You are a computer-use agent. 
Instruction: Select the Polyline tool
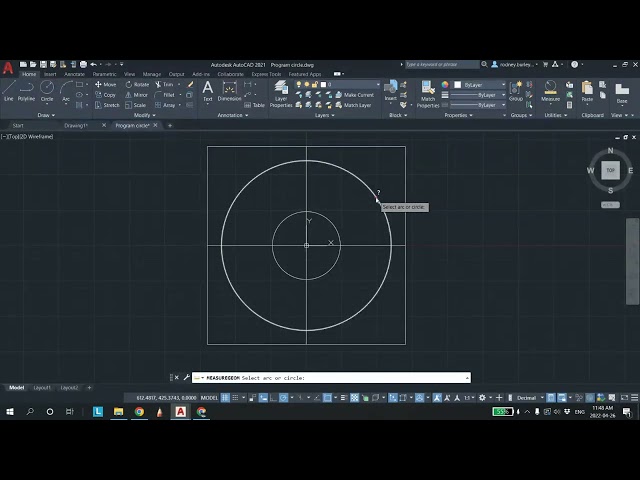[x=26, y=91]
